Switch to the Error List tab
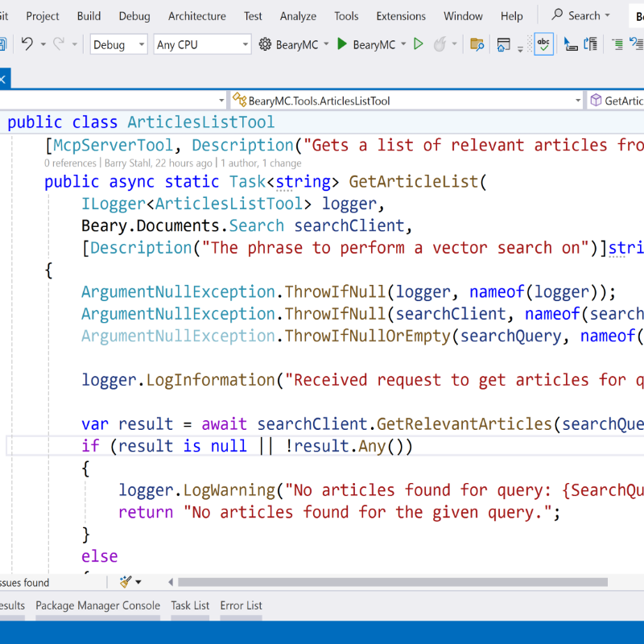Image resolution: width=644 pixels, height=644 pixels. tap(242, 605)
